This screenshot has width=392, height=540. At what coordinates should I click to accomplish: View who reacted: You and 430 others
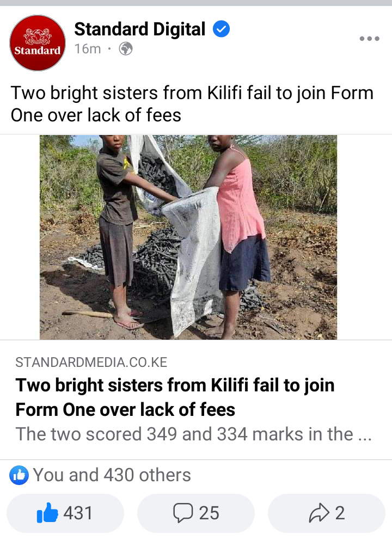112,475
